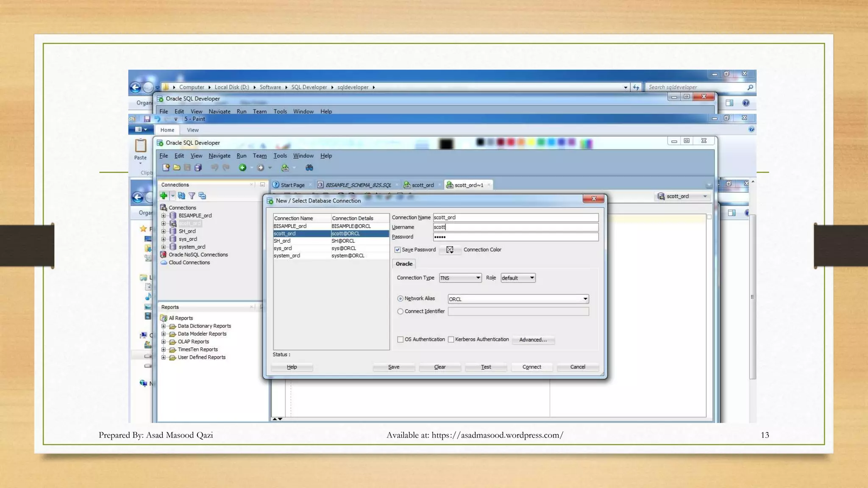This screenshot has height=488, width=868.
Task: Click the Oracle NoSQL Connections icon
Action: [x=163, y=255]
